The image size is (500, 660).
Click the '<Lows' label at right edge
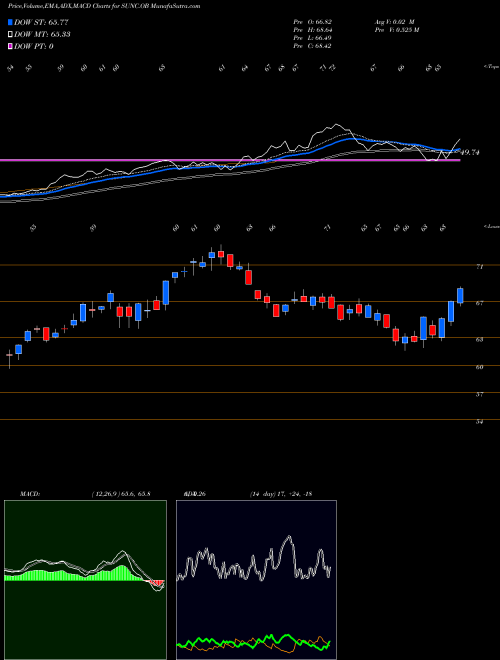(x=491, y=226)
